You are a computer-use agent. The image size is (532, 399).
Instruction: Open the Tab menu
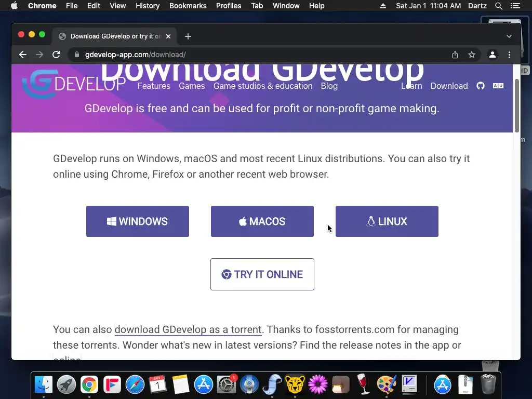point(257,6)
